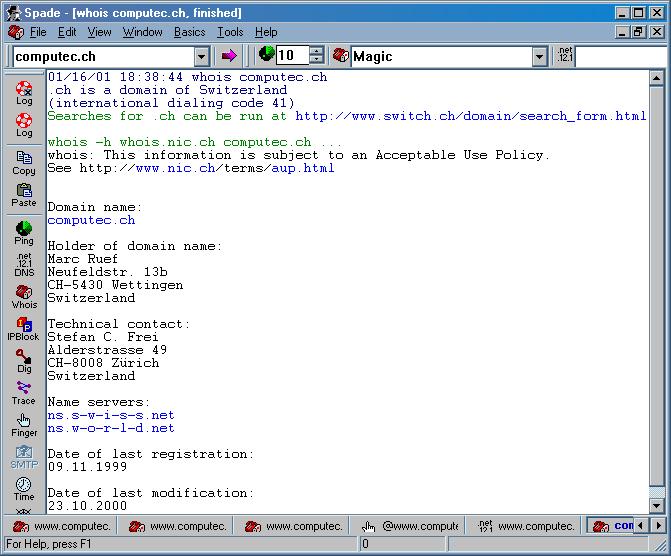Open the Help menu
The height and width of the screenshot is (556, 671).
coord(266,32)
